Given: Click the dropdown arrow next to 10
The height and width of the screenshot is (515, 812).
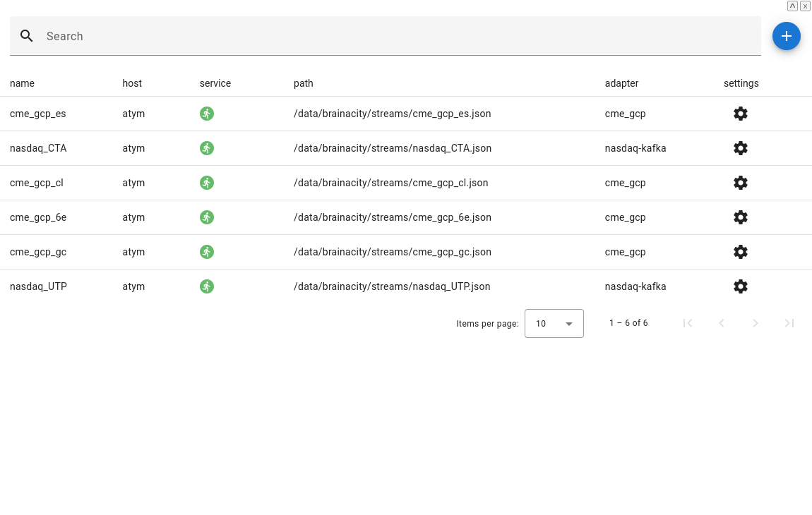Looking at the screenshot, I should (568, 323).
